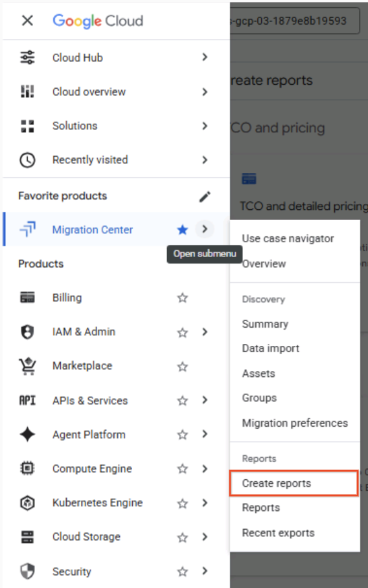Screen dimensions: 368x588
Task: Open the Billing product label
Action: pos(67,298)
